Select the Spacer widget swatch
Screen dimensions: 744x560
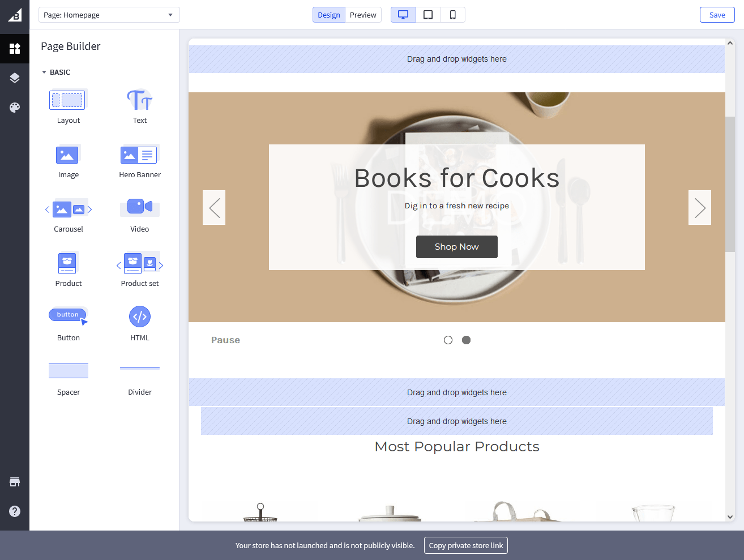coord(69,371)
